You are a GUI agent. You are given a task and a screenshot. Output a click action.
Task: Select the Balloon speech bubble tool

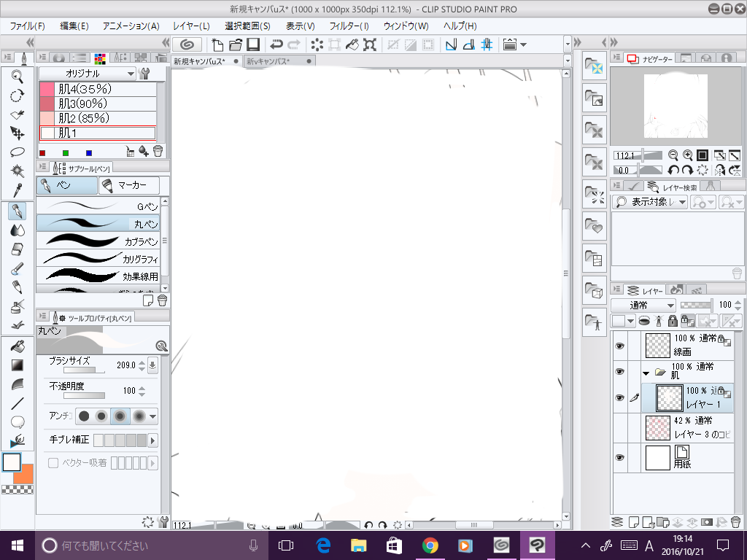pos(18,421)
